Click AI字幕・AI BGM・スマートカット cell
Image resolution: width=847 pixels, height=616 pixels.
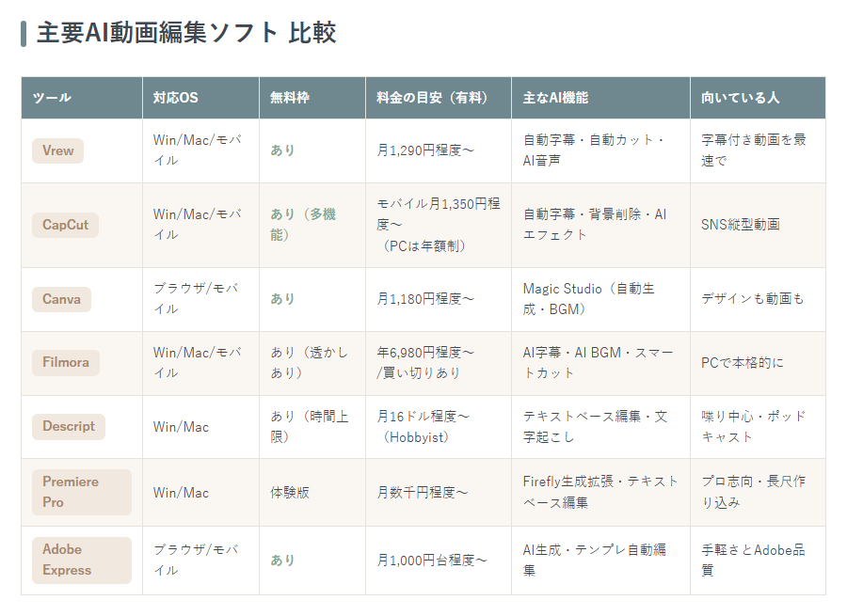click(x=600, y=363)
